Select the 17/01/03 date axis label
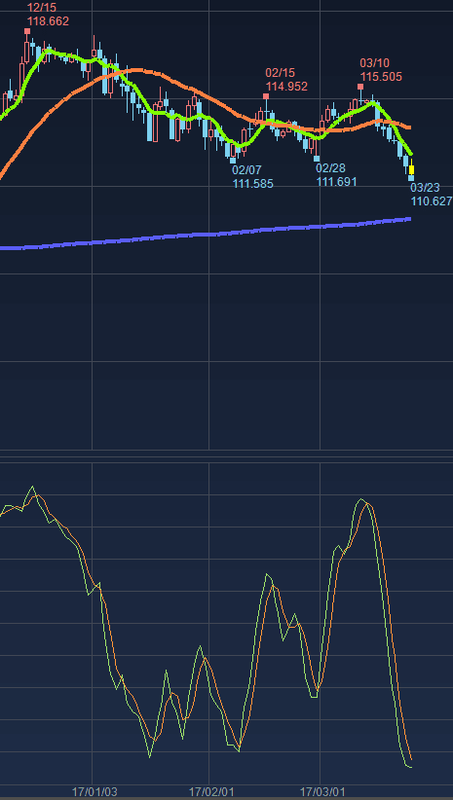This screenshot has height=800, width=453. click(x=94, y=792)
